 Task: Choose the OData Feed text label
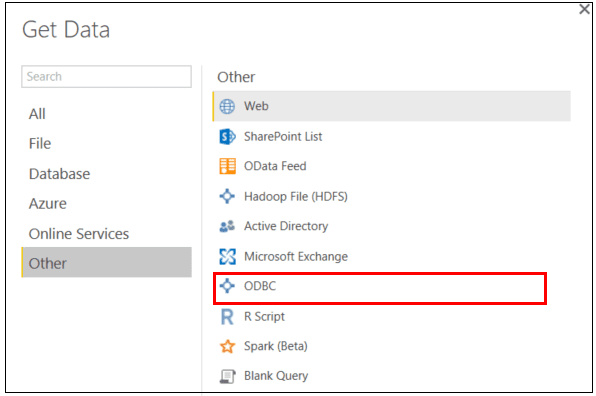click(x=275, y=166)
